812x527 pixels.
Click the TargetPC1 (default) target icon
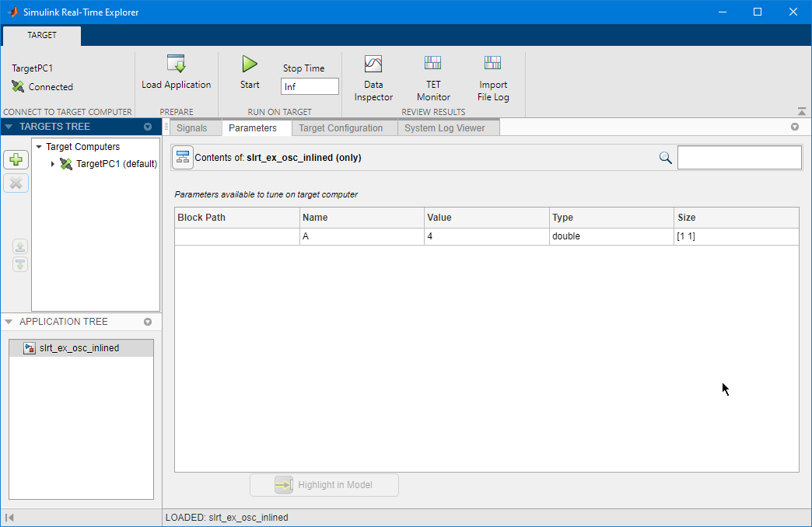pos(66,163)
